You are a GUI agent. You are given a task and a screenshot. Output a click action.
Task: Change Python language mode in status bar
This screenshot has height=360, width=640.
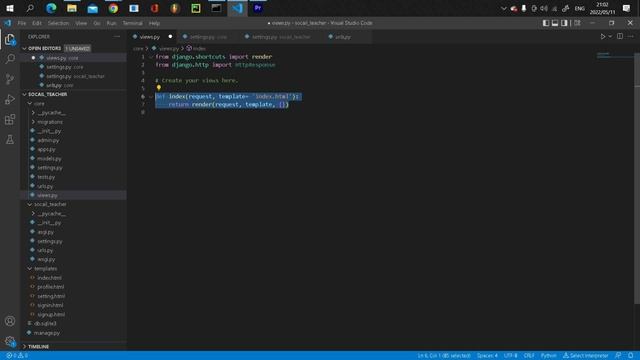pos(548,356)
